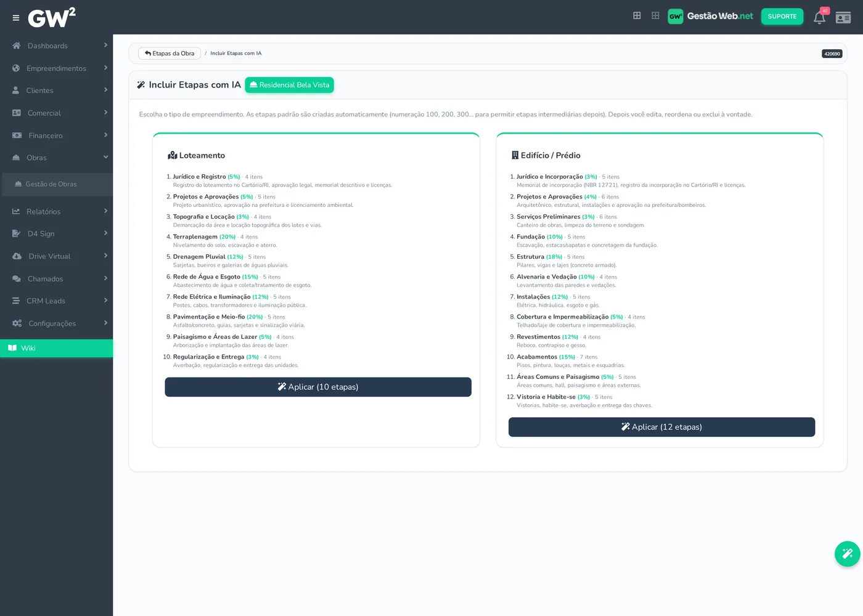Expand the Financeiro menu chevron
This screenshot has width=863, height=616.
[105, 135]
